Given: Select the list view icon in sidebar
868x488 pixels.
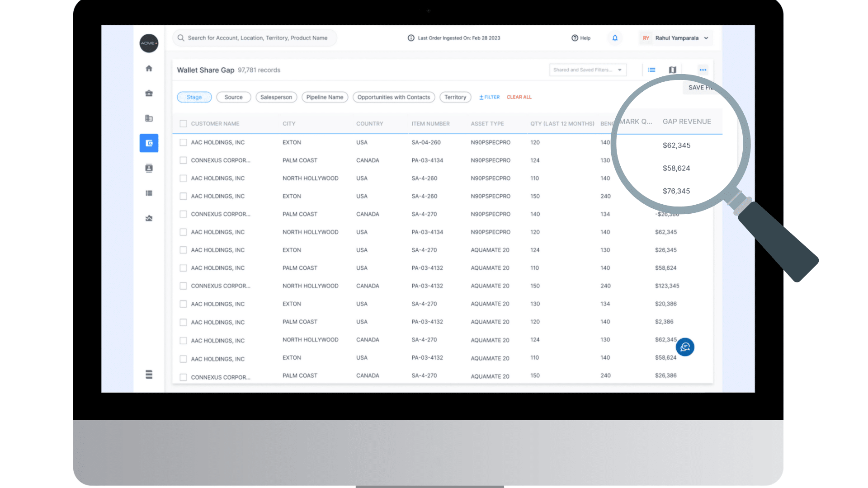Looking at the screenshot, I should 149,193.
